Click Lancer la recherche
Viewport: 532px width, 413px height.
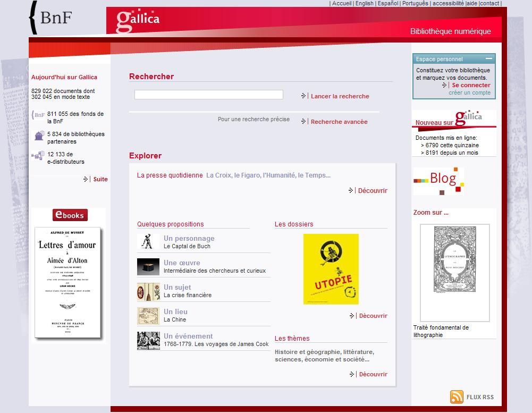point(340,96)
